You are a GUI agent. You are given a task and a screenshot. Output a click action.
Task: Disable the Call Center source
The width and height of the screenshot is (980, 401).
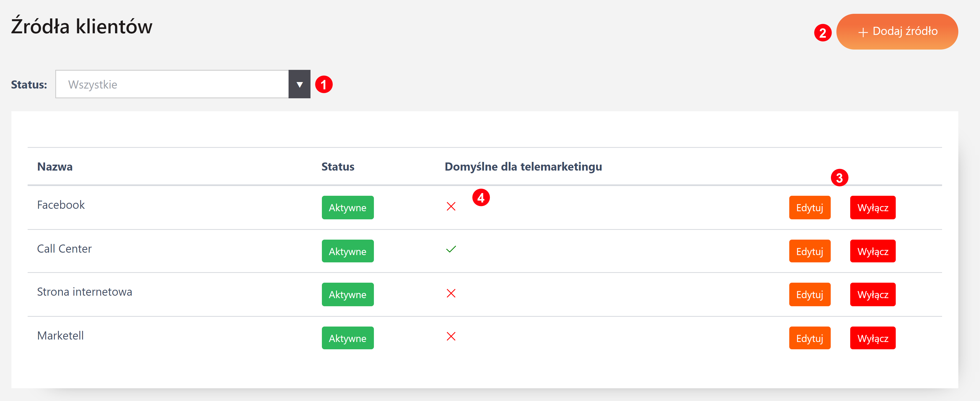872,251
